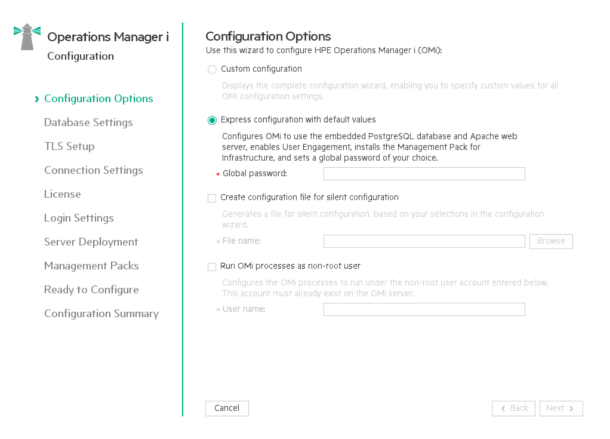Open Login Settings step

[x=79, y=218]
